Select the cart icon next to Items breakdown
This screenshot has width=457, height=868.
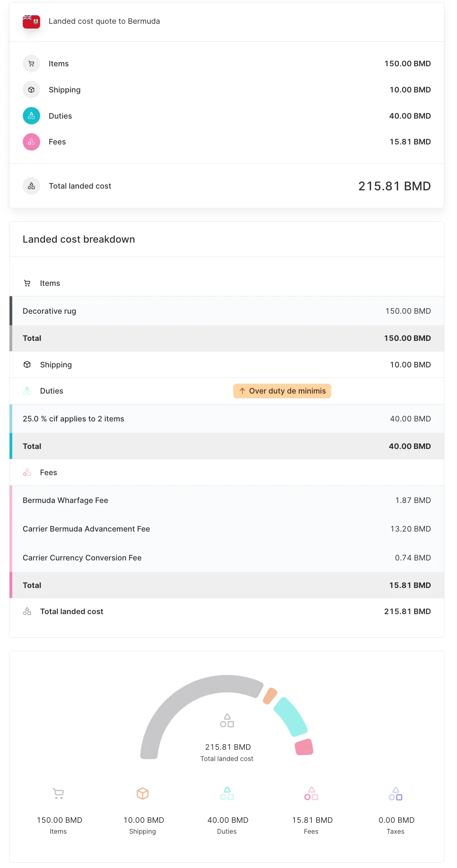click(28, 283)
